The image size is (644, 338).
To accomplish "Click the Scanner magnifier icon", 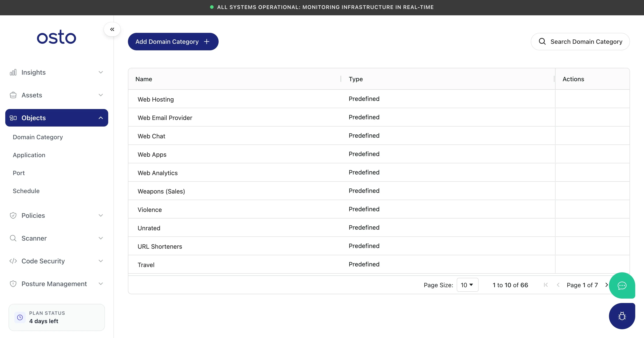I will [x=13, y=238].
